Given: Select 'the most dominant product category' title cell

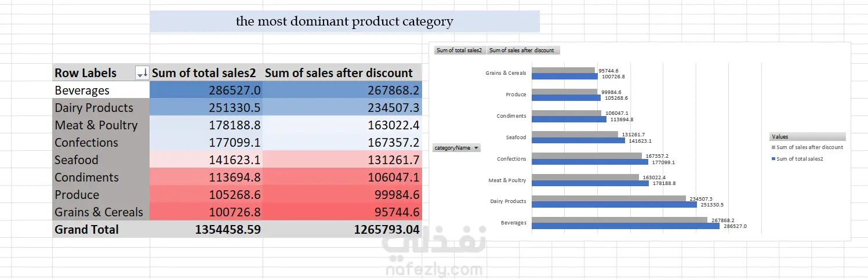Looking at the screenshot, I should (x=344, y=21).
